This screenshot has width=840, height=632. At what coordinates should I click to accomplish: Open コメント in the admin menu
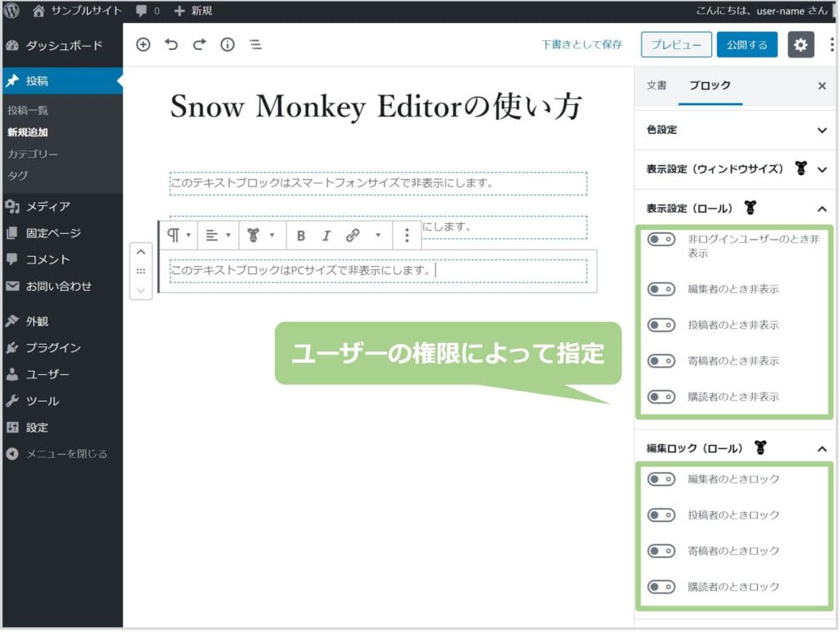62,259
